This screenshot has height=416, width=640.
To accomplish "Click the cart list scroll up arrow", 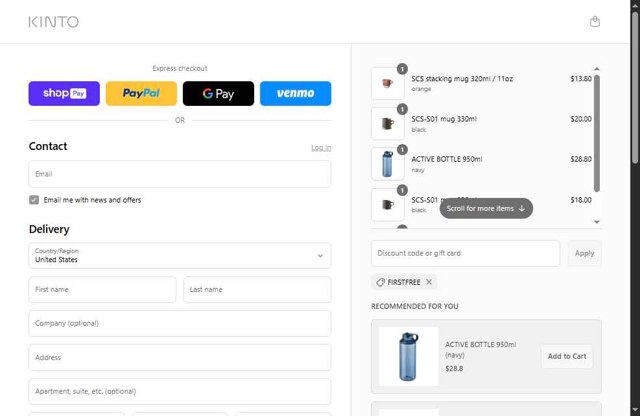I will coord(597,69).
